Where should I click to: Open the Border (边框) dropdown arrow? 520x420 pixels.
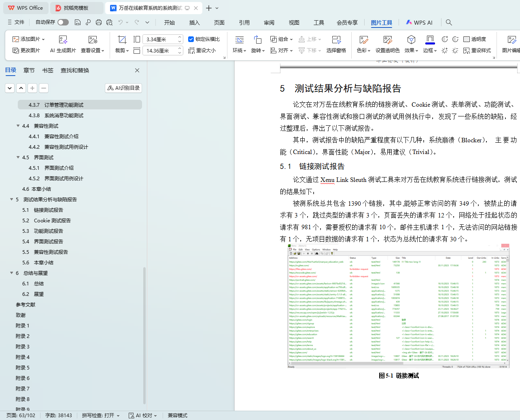click(x=435, y=51)
